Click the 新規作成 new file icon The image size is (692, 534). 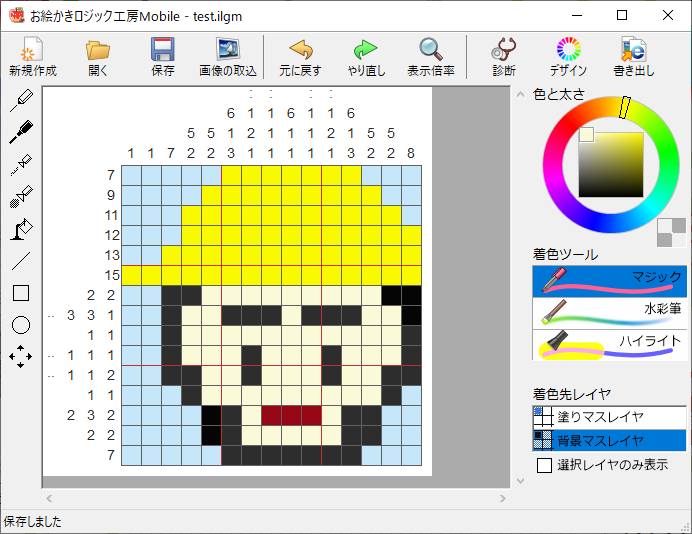pos(33,56)
